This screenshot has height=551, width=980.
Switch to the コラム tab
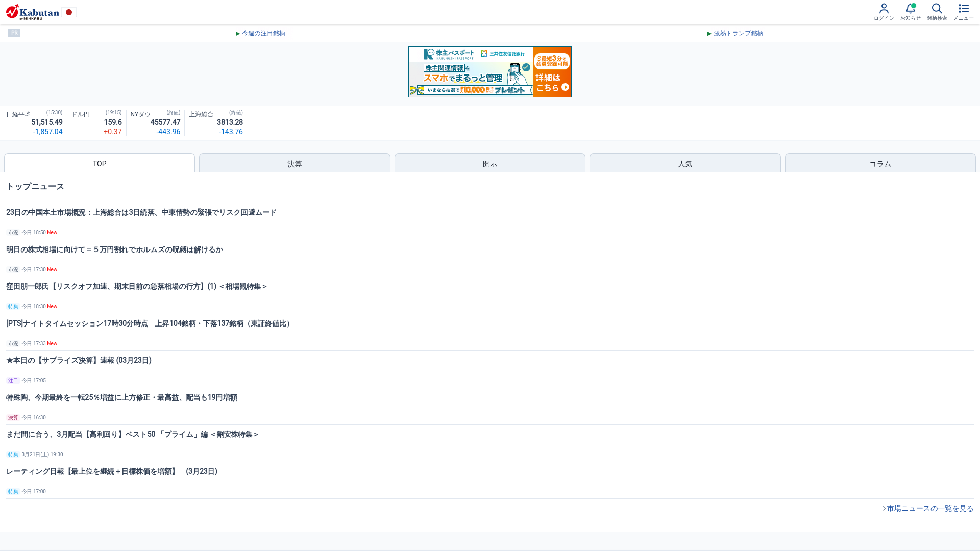[x=880, y=163]
